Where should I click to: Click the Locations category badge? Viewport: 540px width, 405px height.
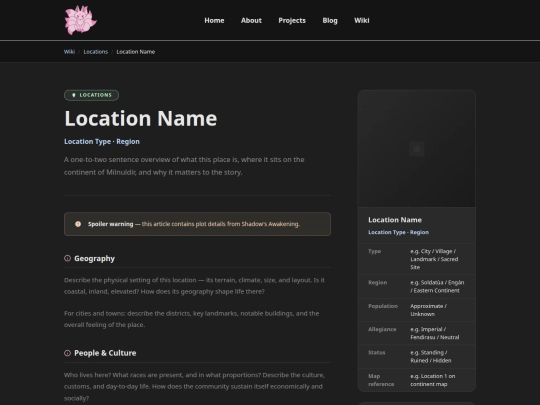point(92,95)
